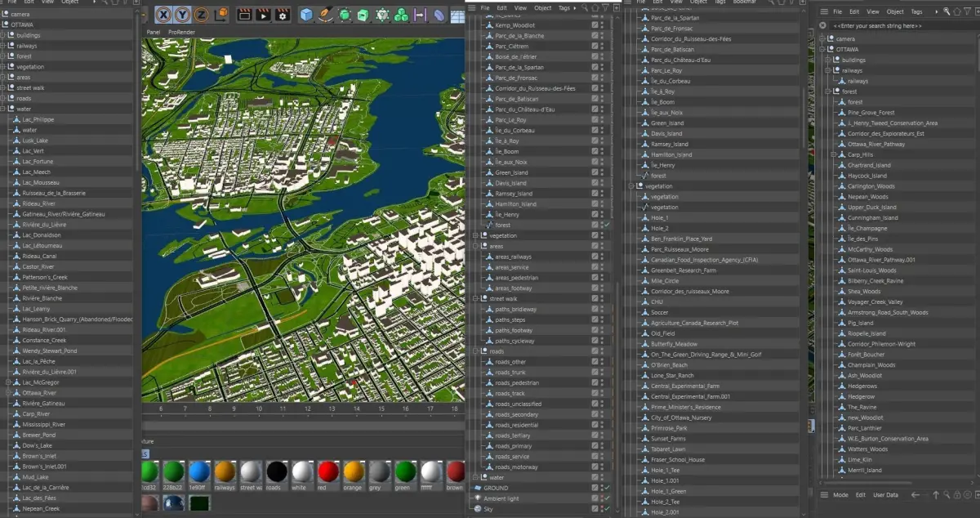Click search magnifier in right Object Manager
980x518 pixels.
(946, 11)
